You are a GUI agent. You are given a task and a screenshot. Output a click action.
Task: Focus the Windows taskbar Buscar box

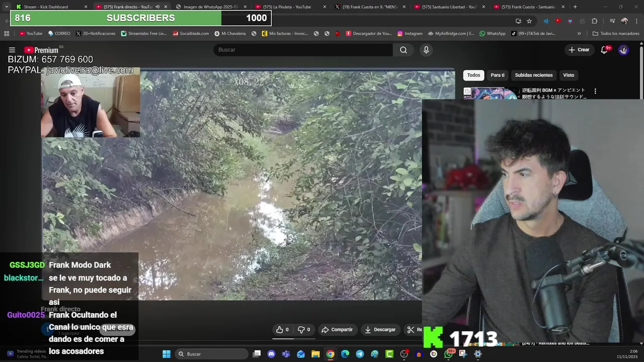tap(211, 354)
